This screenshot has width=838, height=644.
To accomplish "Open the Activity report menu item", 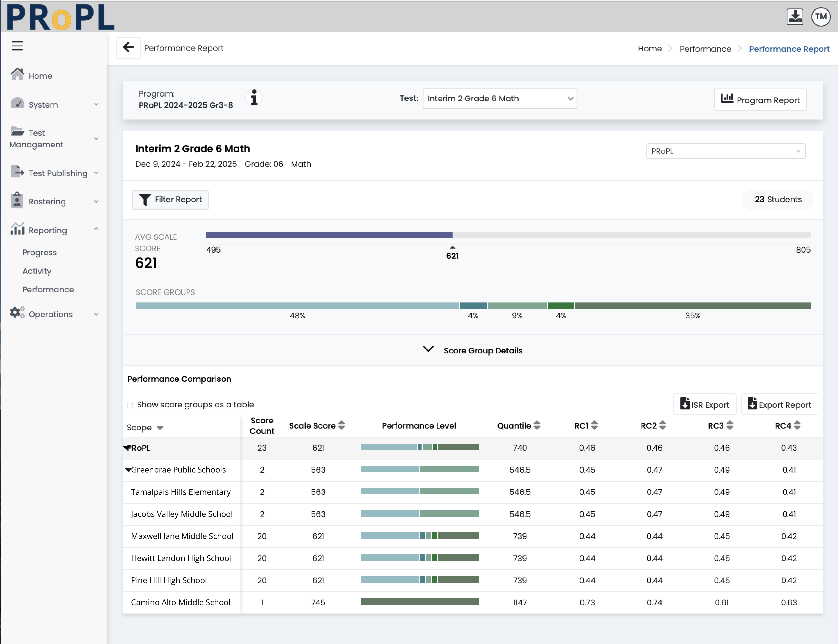I will tap(37, 271).
